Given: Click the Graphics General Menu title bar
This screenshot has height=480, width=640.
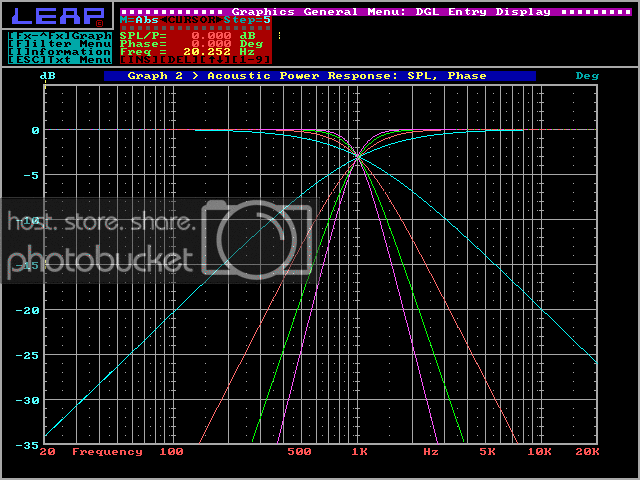Looking at the screenshot, I should pos(376,11).
